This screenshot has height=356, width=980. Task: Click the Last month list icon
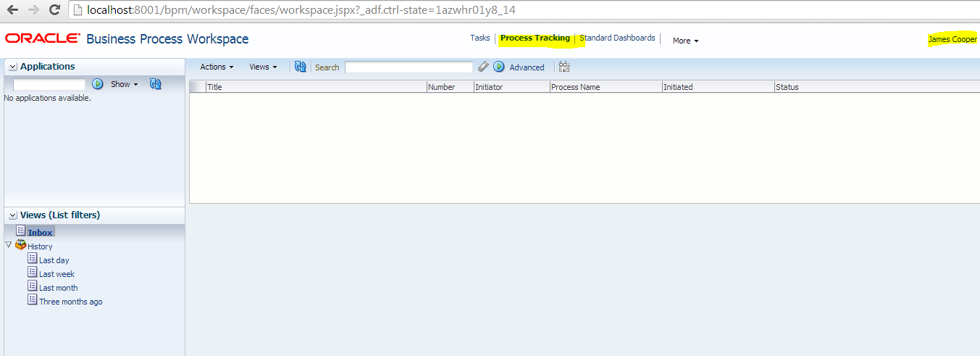pyautogui.click(x=33, y=286)
